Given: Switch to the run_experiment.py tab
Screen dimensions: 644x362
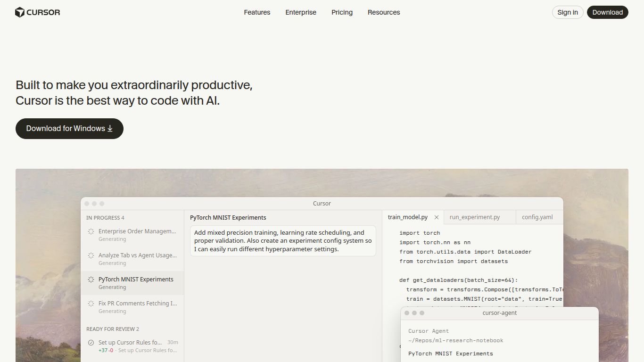Looking at the screenshot, I should (x=474, y=217).
